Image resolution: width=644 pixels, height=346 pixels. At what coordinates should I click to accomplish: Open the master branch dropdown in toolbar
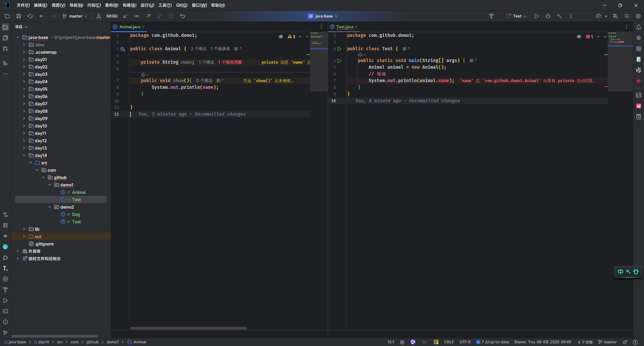tap(75, 16)
